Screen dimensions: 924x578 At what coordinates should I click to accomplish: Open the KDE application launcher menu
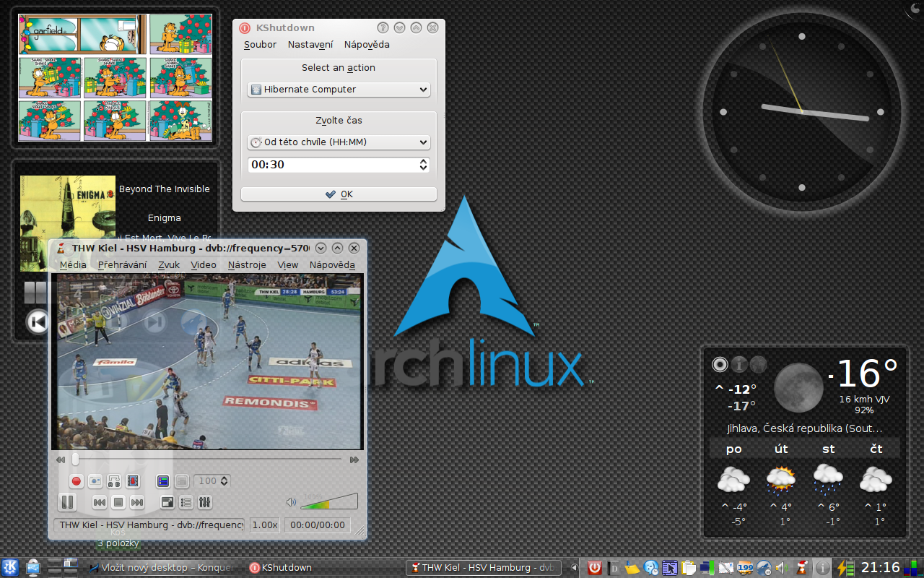pyautogui.click(x=10, y=568)
